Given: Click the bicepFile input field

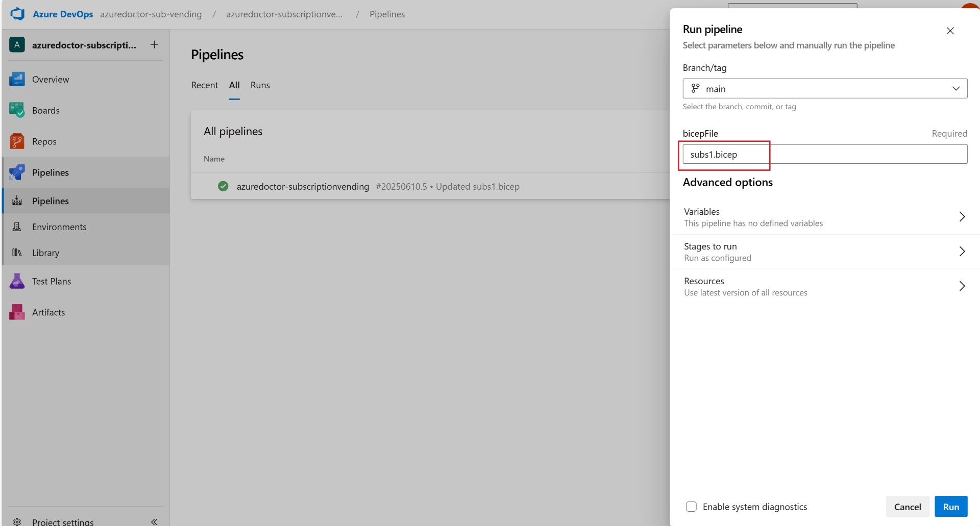Looking at the screenshot, I should pos(825,154).
